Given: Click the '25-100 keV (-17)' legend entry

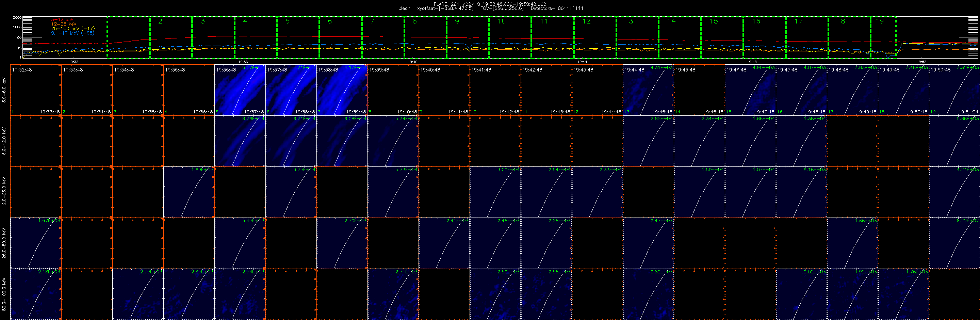Looking at the screenshot, I should point(73,29).
